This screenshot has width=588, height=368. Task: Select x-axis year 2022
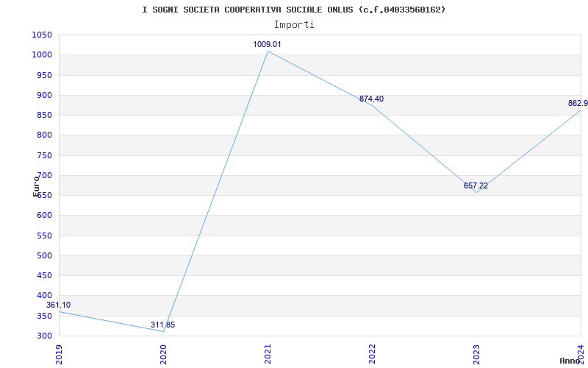[372, 355]
